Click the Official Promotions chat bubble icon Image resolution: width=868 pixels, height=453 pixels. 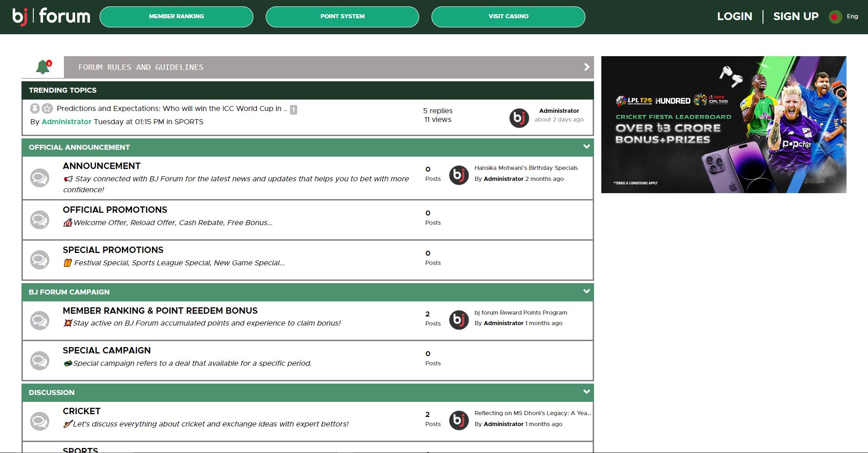(40, 220)
